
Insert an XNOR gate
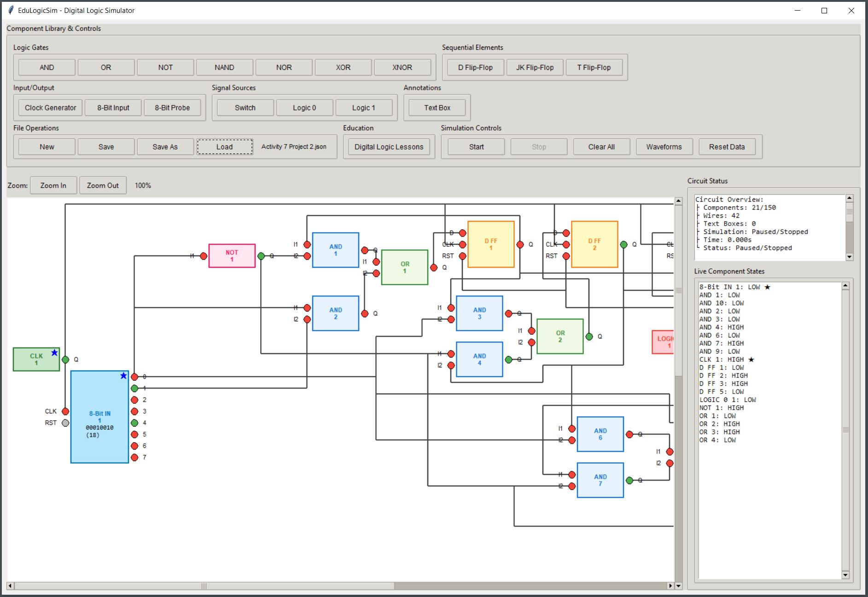point(402,67)
